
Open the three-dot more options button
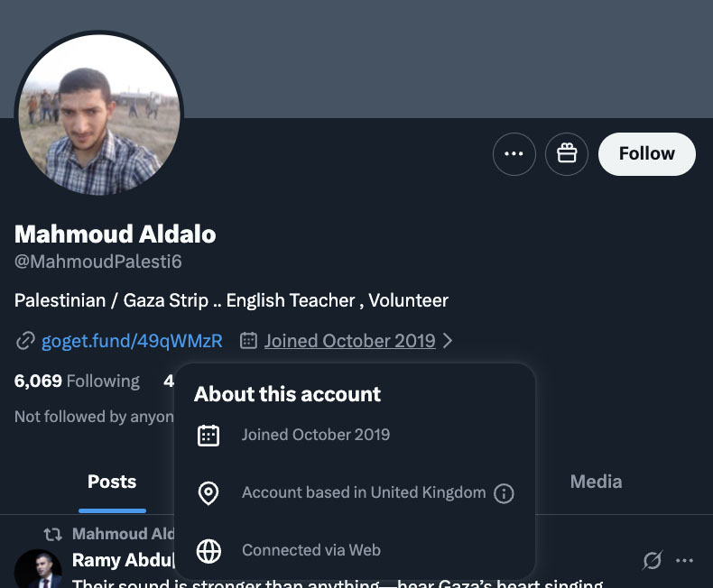[514, 154]
